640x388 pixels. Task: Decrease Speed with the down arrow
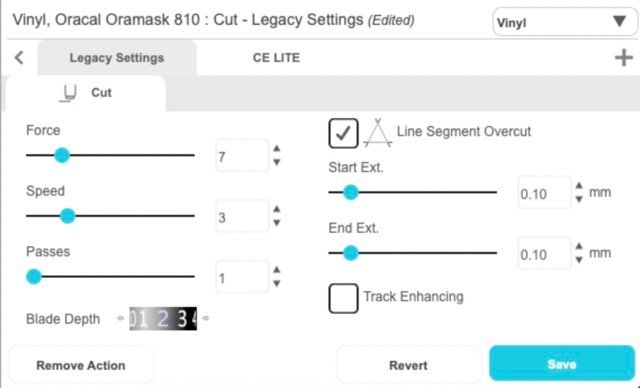(x=277, y=223)
